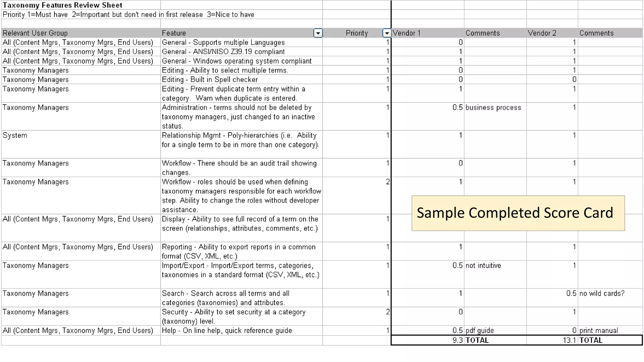644x362 pixels.
Task: Open the Priority column filter dropdown
Action: [x=386, y=33]
